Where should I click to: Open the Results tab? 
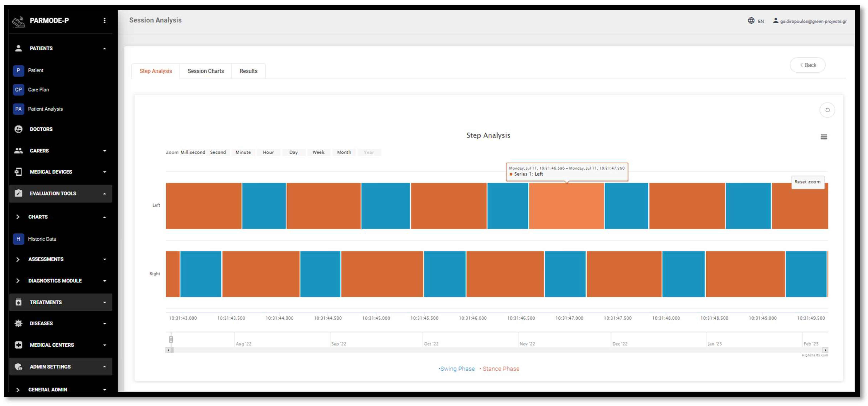point(248,71)
